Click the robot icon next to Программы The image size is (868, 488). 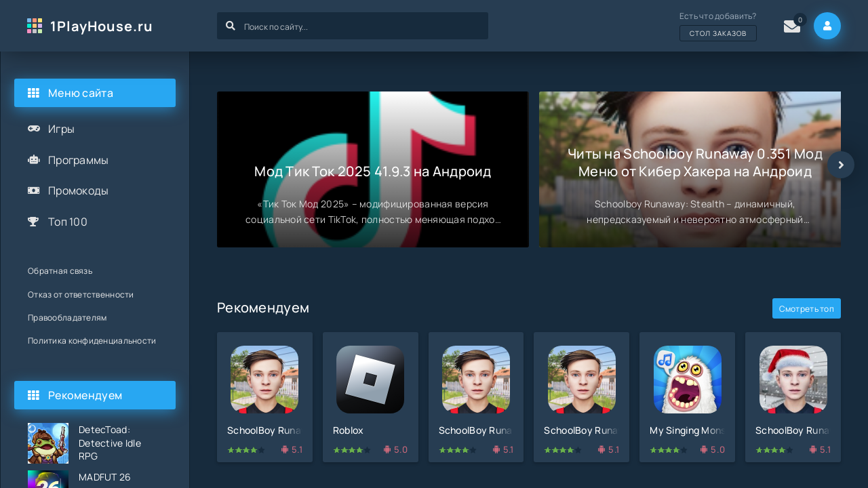(x=33, y=160)
